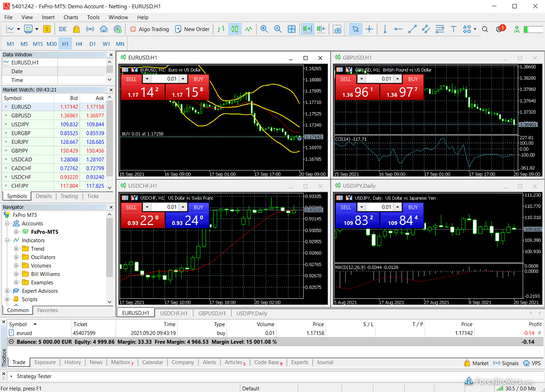Viewport: 545px width, 392px height.
Task: Expand the Expert Advisors tree node
Action: (8, 291)
